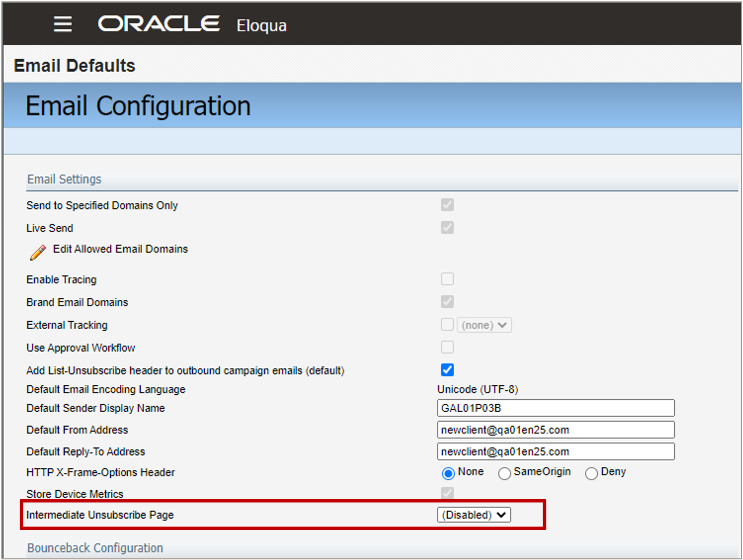Toggle the Store Device Metrics checkbox
The width and height of the screenshot is (743, 560).
coord(447,493)
